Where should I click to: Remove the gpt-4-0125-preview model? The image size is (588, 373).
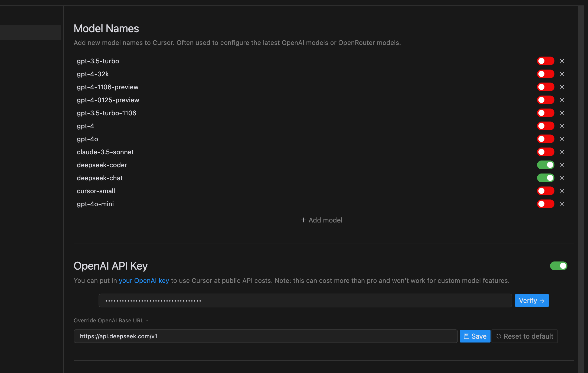[562, 100]
